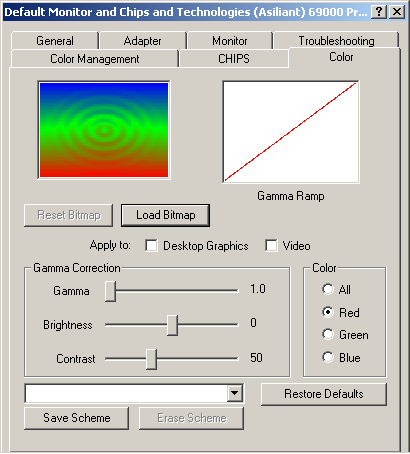Click the Save Scheme button
This screenshot has height=454, width=410.
[77, 418]
